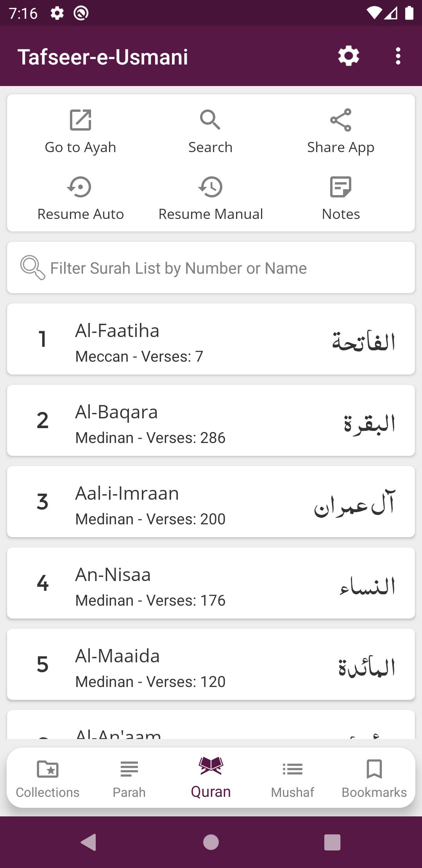The height and width of the screenshot is (868, 422).
Task: Open settings gear in header
Action: (349, 56)
